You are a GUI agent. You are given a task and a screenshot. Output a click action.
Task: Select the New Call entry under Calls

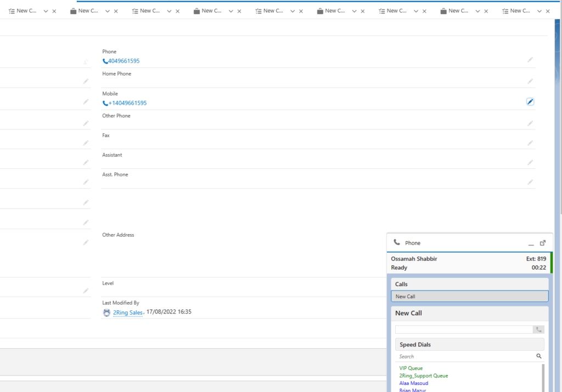click(469, 296)
